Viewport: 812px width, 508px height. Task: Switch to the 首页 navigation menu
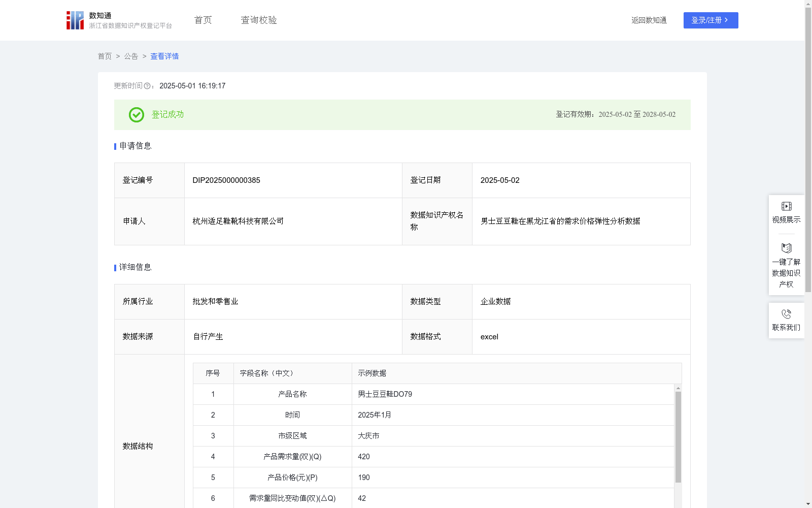point(202,20)
